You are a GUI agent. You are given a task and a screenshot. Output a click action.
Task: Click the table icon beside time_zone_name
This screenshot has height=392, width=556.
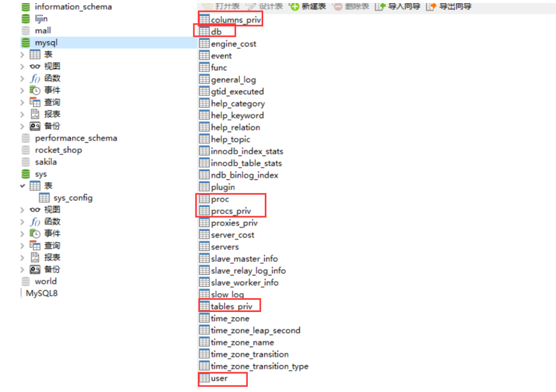point(204,342)
